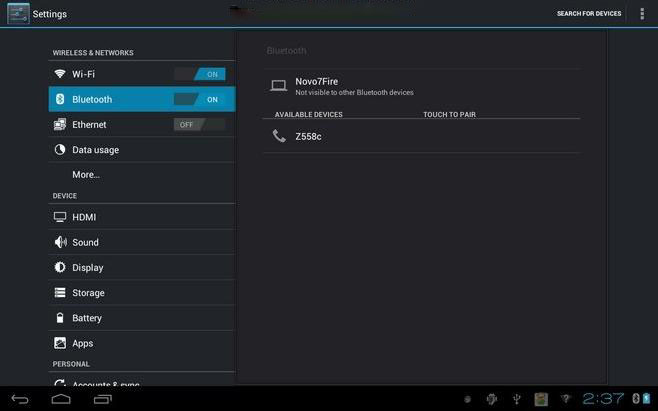
Task: Tap SEARCH FOR DEVICES
Action: (x=589, y=14)
